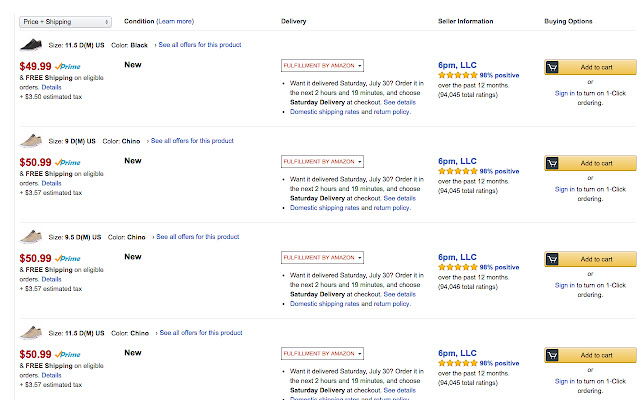The image size is (640, 400).
Task: Click the star rating for Chino size 9 seller
Action: click(x=458, y=171)
